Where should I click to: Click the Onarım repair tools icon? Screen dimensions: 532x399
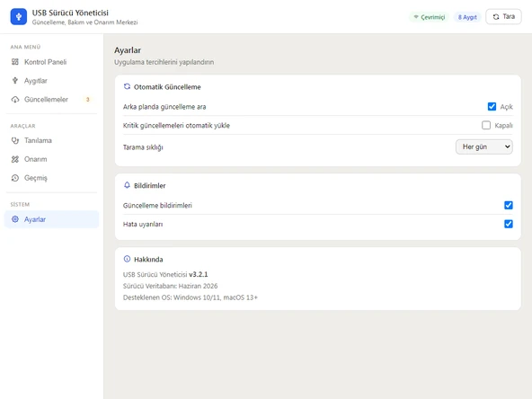[x=15, y=159]
